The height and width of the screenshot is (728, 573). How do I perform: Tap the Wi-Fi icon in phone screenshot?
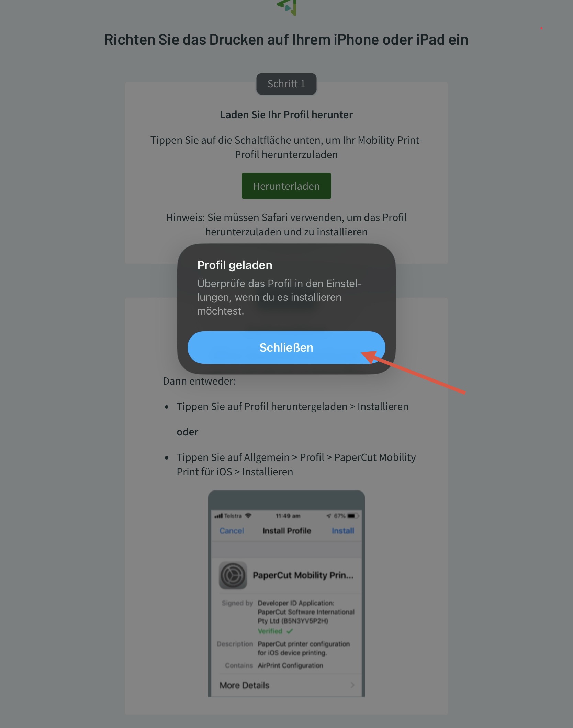(248, 516)
